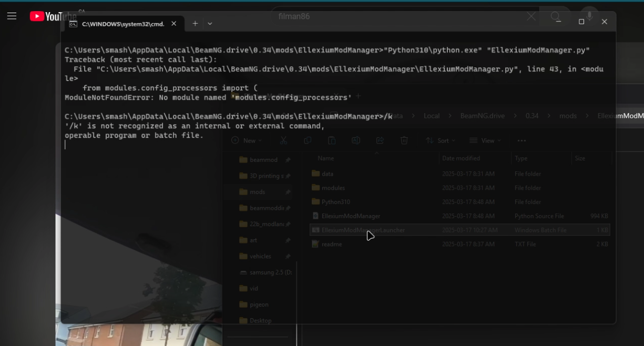Viewport: 644px width, 346px height.
Task: Click the Paste icon in File Explorer
Action: coord(332,140)
